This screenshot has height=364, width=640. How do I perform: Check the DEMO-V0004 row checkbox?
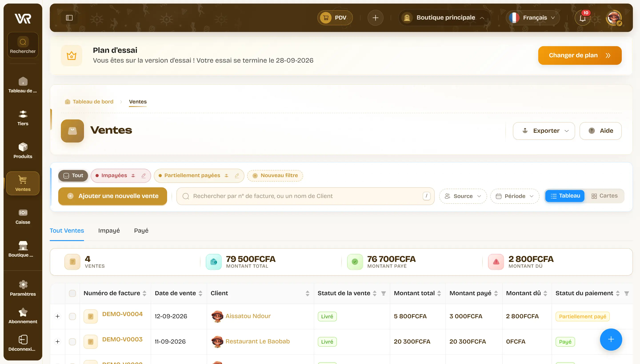(x=72, y=316)
